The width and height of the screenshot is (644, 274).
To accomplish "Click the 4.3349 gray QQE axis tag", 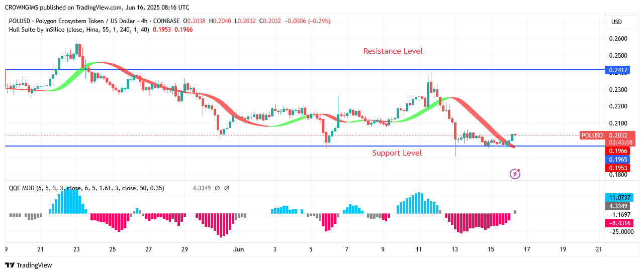I will coord(618,206).
